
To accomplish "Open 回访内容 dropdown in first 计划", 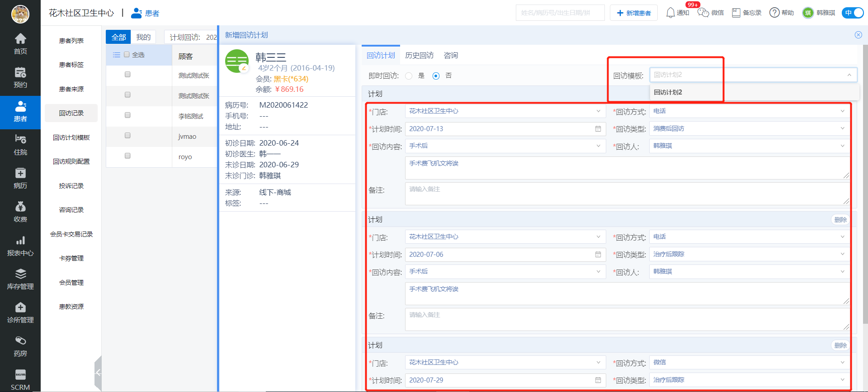I will [505, 146].
